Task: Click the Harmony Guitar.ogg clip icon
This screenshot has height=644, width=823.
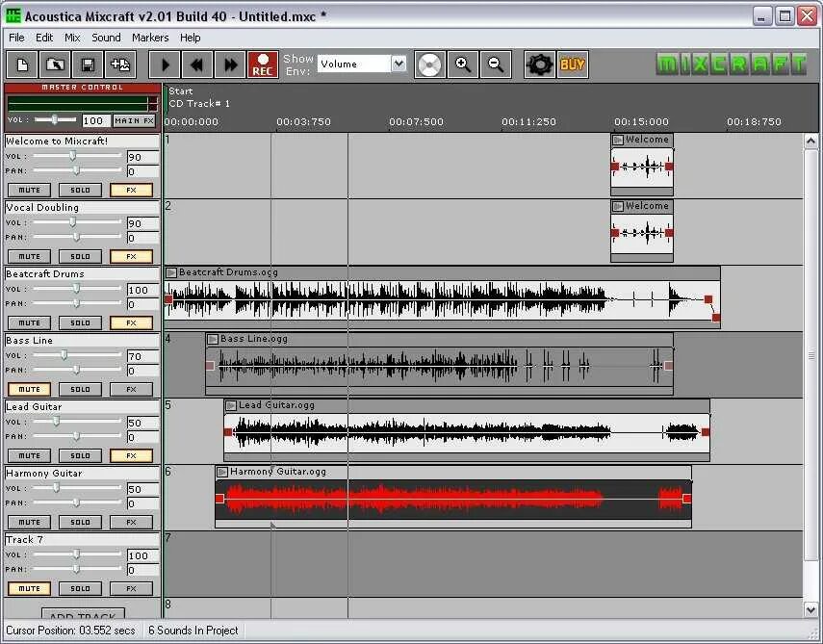Action: pyautogui.click(x=222, y=472)
